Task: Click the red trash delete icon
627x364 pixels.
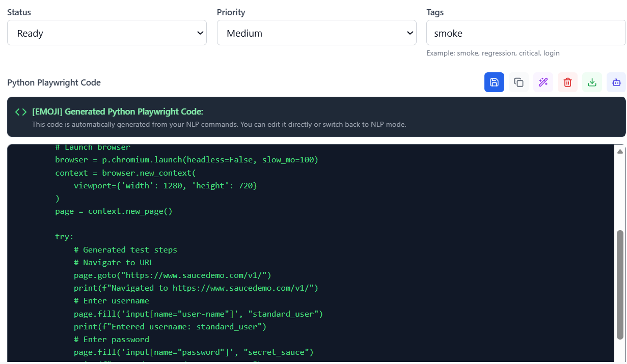Action: click(567, 82)
